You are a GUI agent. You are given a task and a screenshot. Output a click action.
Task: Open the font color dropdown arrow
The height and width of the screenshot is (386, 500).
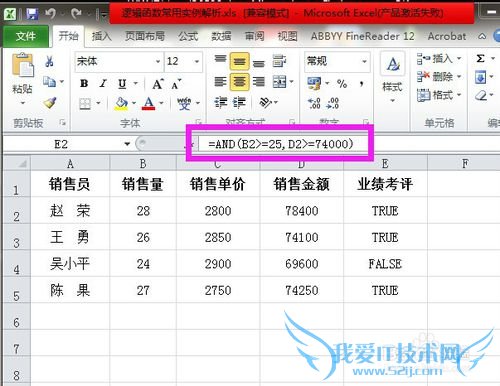[161, 103]
